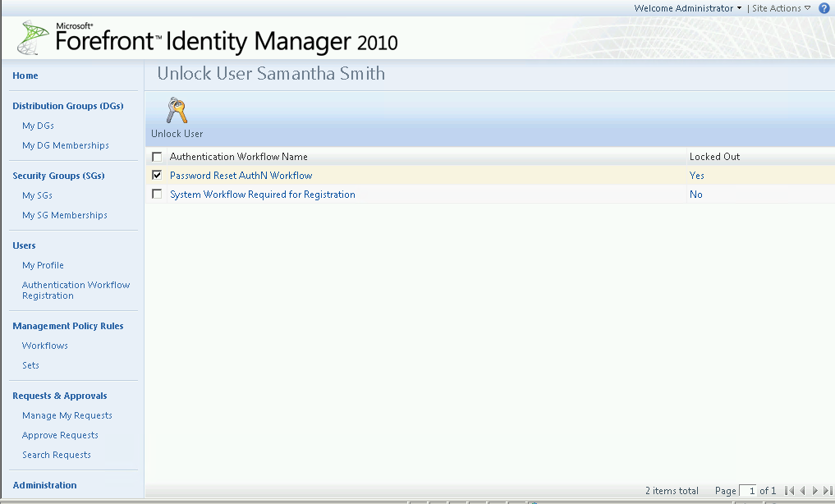The image size is (835, 504).
Task: Open Welcome Administrator dropdown
Action: (687, 8)
